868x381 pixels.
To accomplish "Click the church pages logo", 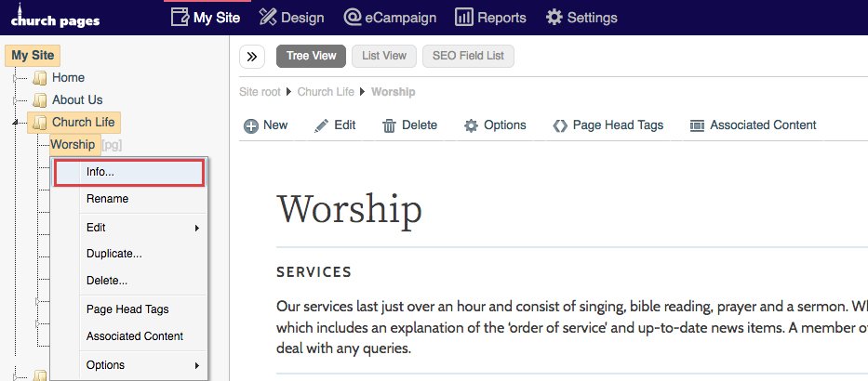I will pyautogui.click(x=55, y=16).
